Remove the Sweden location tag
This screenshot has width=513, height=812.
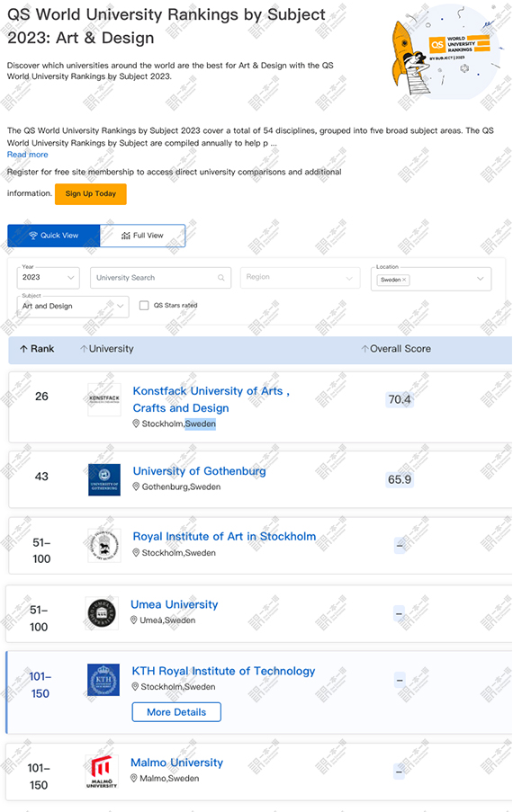click(404, 280)
